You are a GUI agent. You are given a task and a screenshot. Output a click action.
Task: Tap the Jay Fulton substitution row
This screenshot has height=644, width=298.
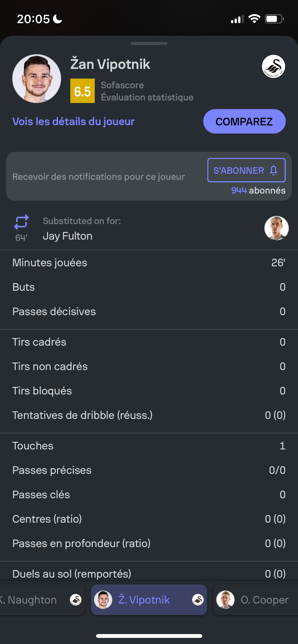149,228
